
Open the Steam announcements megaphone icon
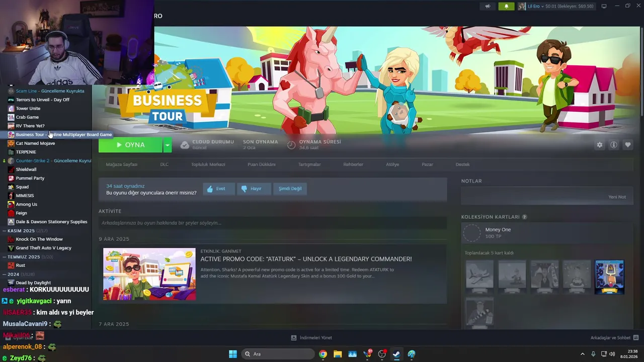pos(487,6)
